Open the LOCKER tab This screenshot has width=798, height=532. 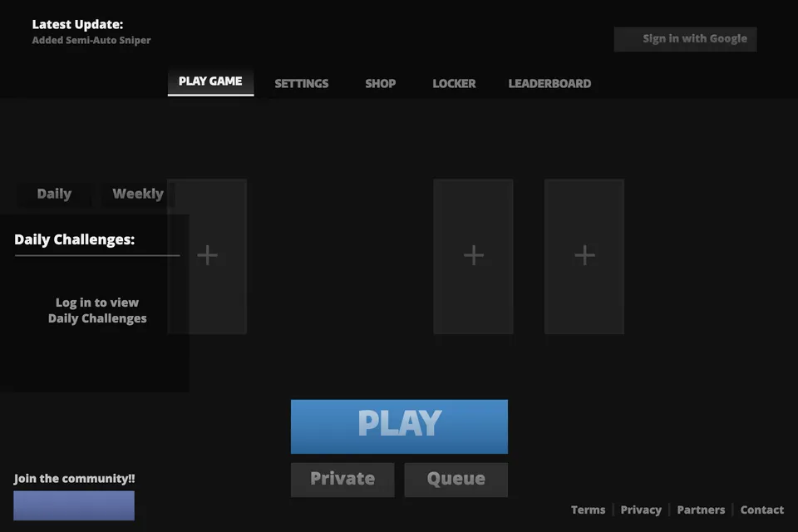[x=454, y=83]
